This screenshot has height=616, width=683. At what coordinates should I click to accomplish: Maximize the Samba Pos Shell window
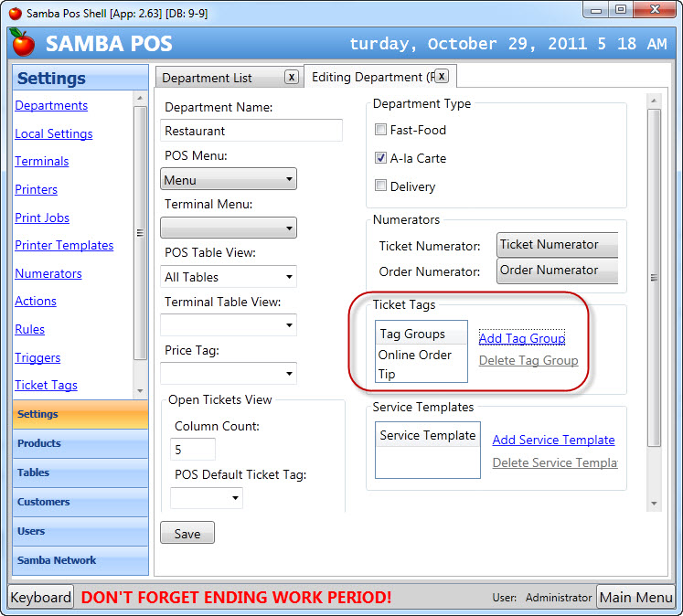pyautogui.click(x=621, y=9)
